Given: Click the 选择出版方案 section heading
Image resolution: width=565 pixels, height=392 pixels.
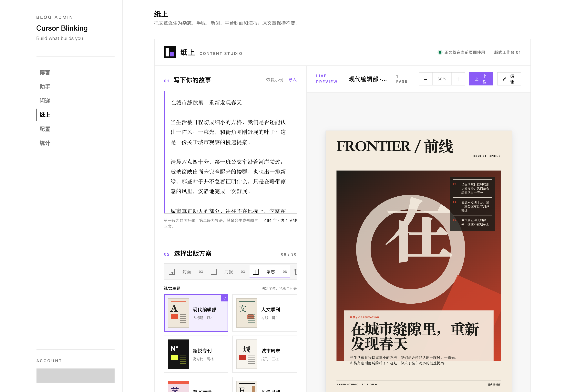Looking at the screenshot, I should tap(192, 253).
